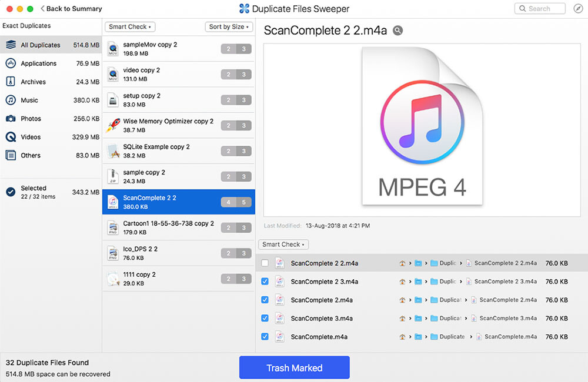Click the Wise Memory Optimizer rocket icon
Viewport: 588px width, 382px height.
click(113, 125)
